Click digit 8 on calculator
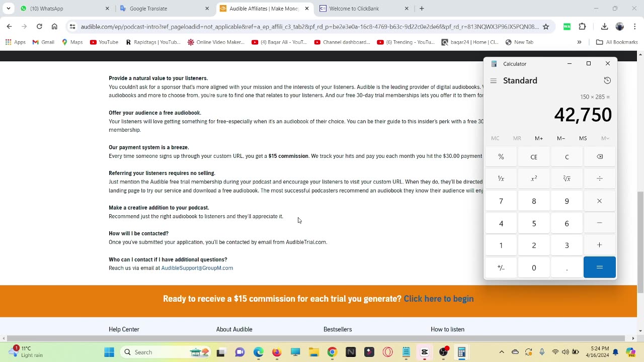 tap(534, 201)
